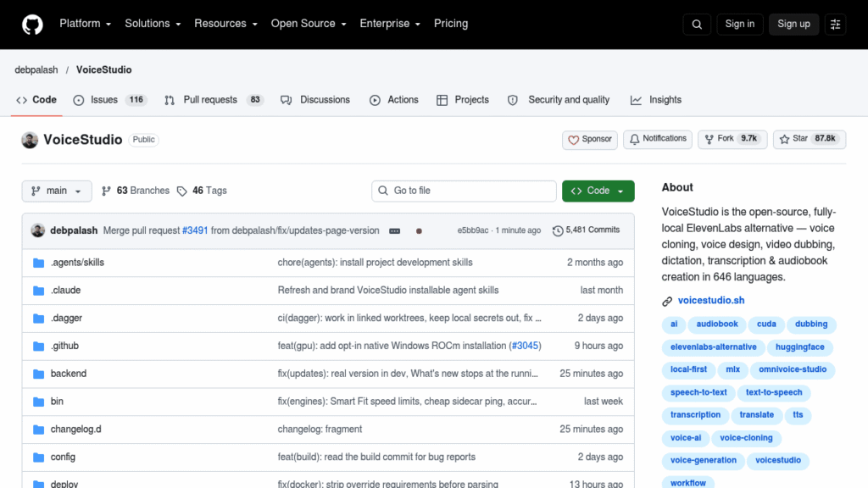This screenshot has height=488, width=868.
Task: Click the star icon on the Star button
Action: click(784, 140)
